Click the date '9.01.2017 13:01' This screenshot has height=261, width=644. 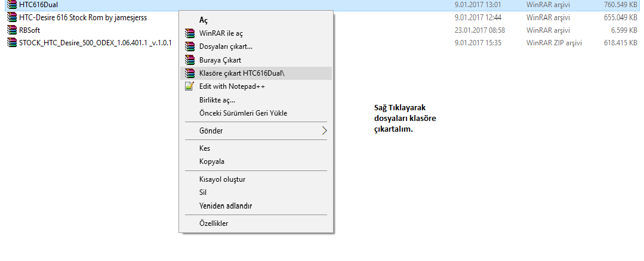(x=477, y=5)
